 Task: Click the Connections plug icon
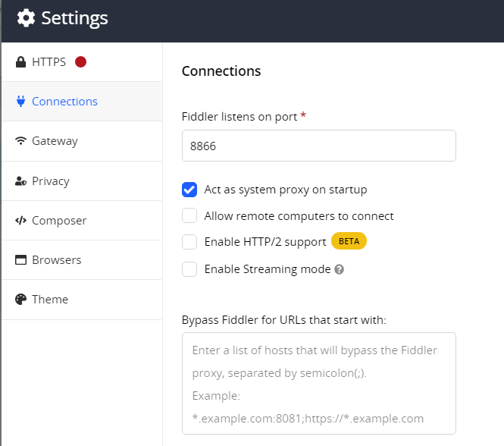click(x=20, y=102)
